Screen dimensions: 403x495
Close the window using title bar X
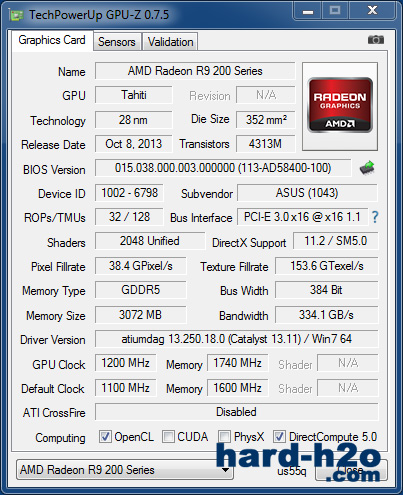point(372,11)
